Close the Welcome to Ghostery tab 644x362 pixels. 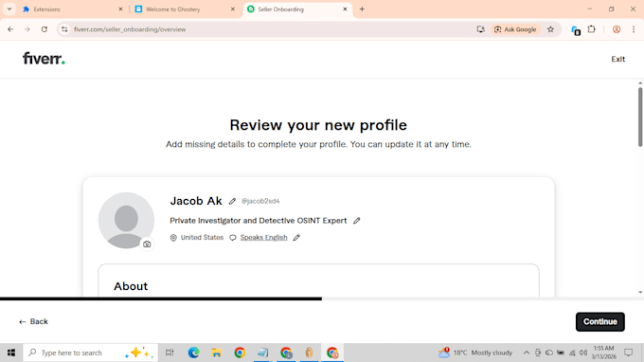(233, 9)
